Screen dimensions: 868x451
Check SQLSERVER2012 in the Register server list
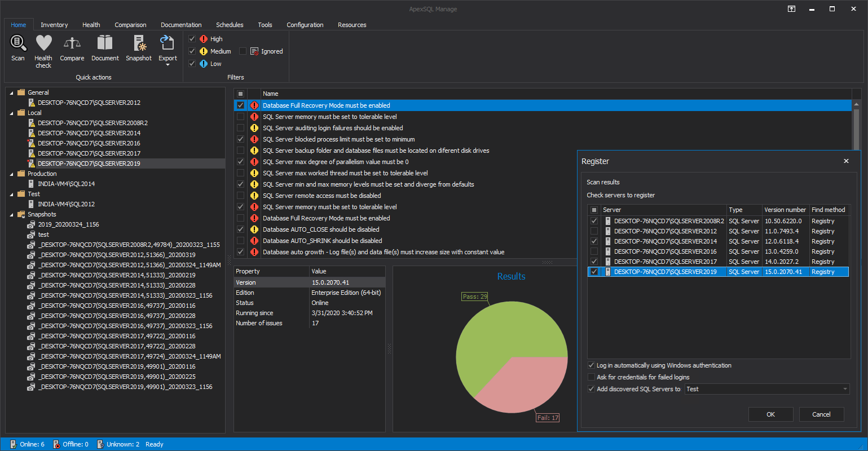[594, 231]
